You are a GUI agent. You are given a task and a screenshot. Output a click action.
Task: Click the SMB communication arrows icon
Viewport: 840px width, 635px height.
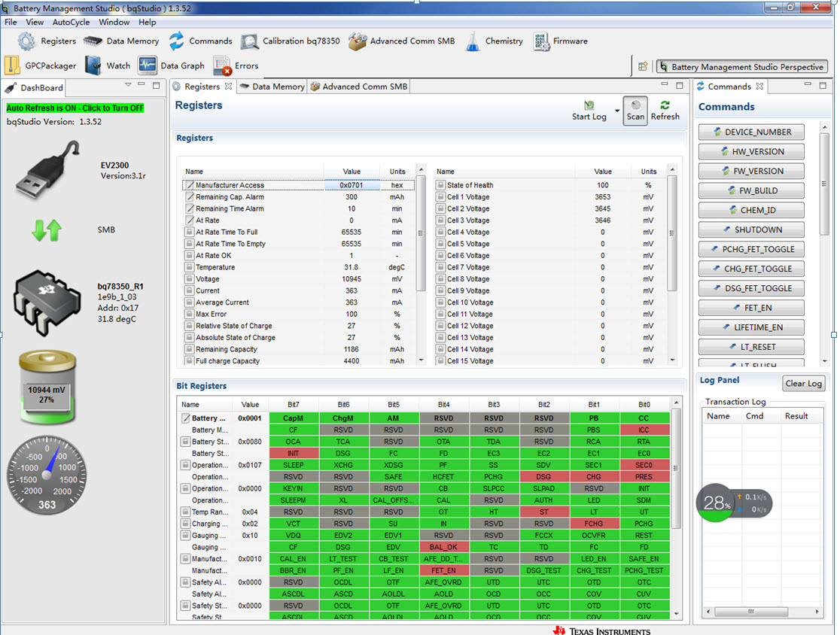pyautogui.click(x=47, y=230)
